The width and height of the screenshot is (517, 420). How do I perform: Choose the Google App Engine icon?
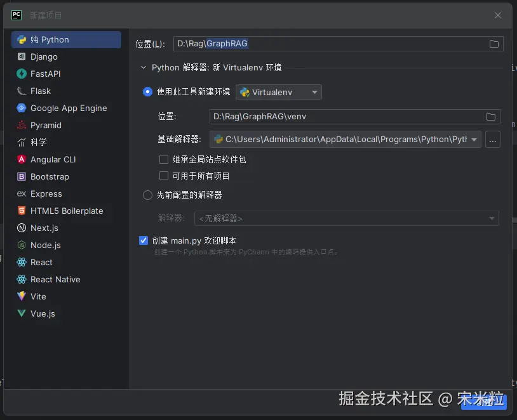point(22,108)
